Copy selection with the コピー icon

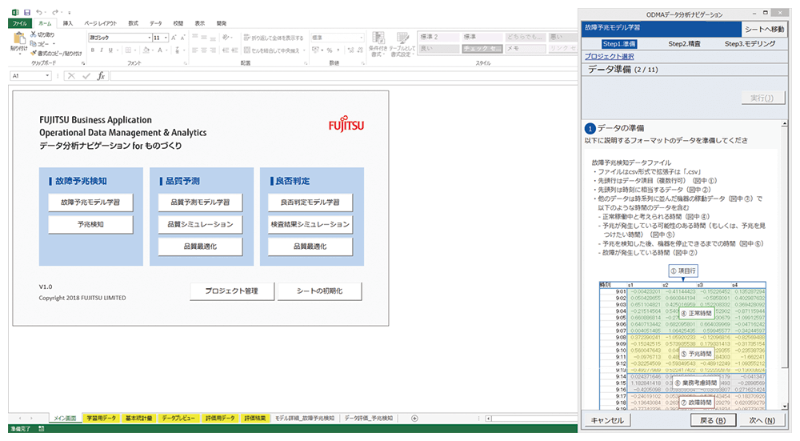41,44
